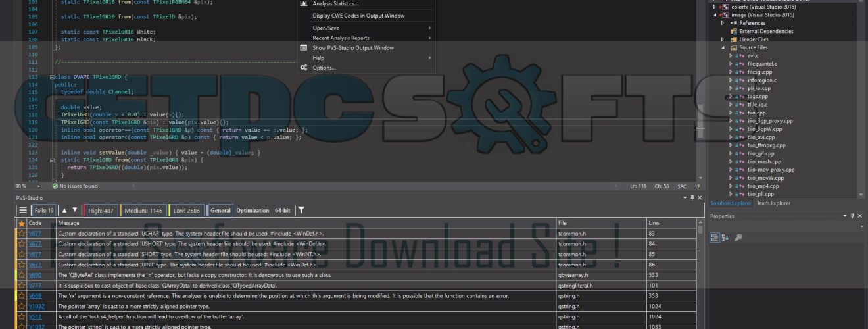Toggle the 64-bit analysis group
868x329 pixels.
(283, 211)
